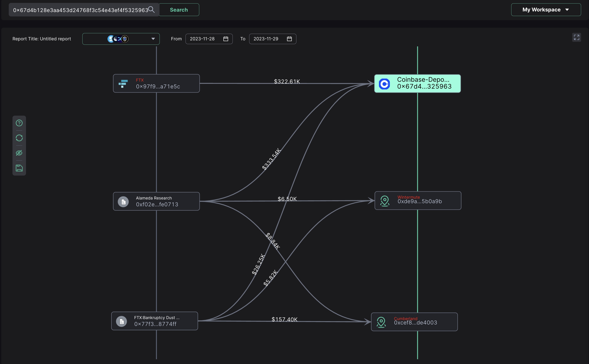Click the $6.50K transfer label
Image resolution: width=589 pixels, height=364 pixels.
coord(287,199)
